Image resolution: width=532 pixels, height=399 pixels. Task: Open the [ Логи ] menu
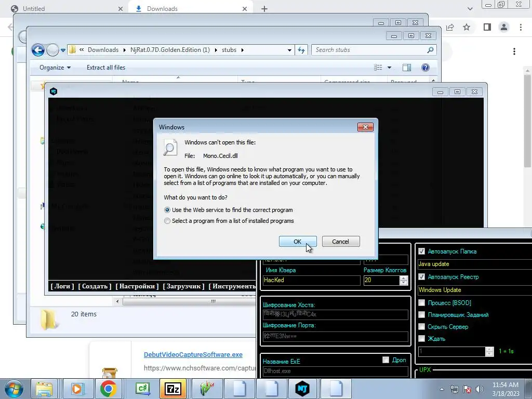point(62,286)
